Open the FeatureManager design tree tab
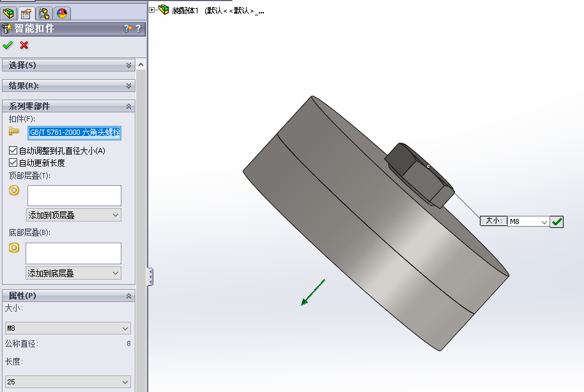Viewport: 584px width, 392px height. [x=8, y=13]
